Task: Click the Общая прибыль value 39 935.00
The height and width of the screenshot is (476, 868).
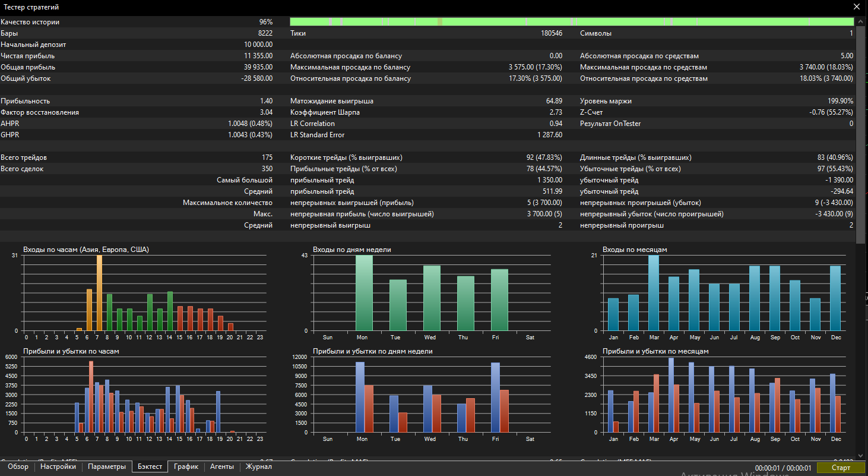Action: tap(258, 67)
